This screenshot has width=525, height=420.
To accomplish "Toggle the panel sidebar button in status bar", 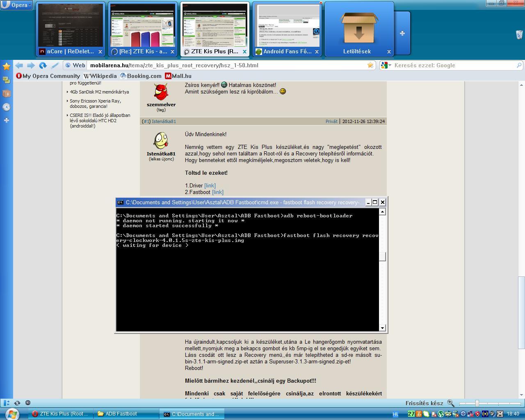I will tap(6, 403).
